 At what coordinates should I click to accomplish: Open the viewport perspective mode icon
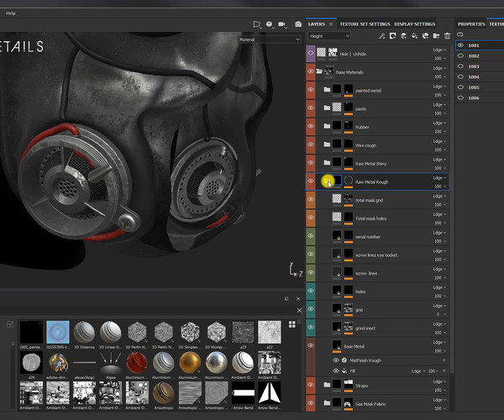(257, 24)
